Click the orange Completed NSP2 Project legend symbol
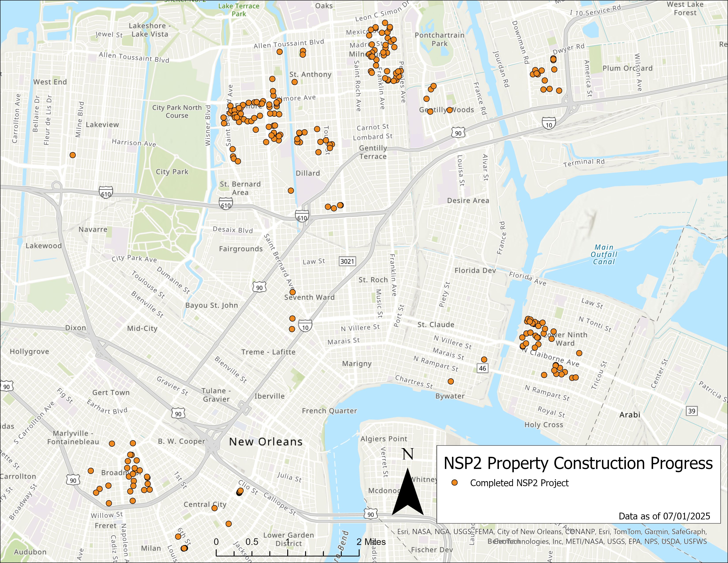 point(454,483)
